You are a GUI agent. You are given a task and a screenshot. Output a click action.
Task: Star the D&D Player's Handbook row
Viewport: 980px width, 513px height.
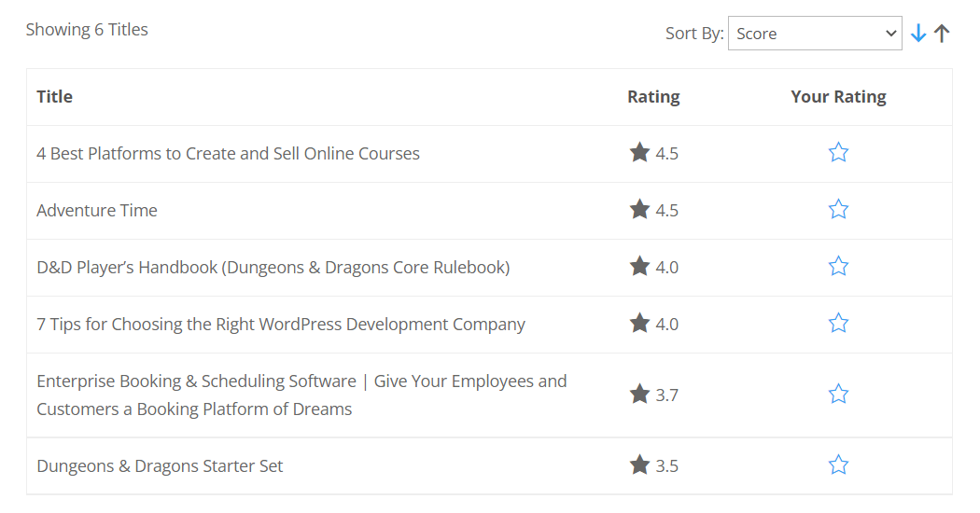point(838,267)
